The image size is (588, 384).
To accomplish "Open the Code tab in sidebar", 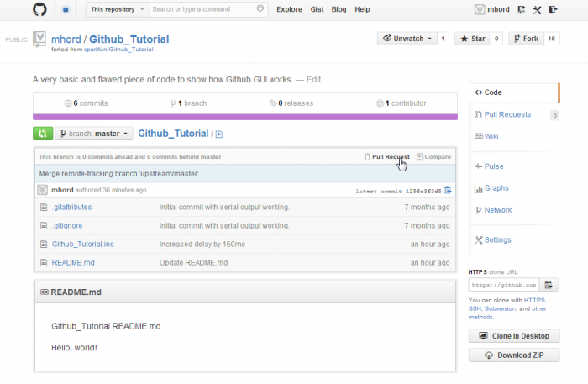I will pyautogui.click(x=514, y=92).
